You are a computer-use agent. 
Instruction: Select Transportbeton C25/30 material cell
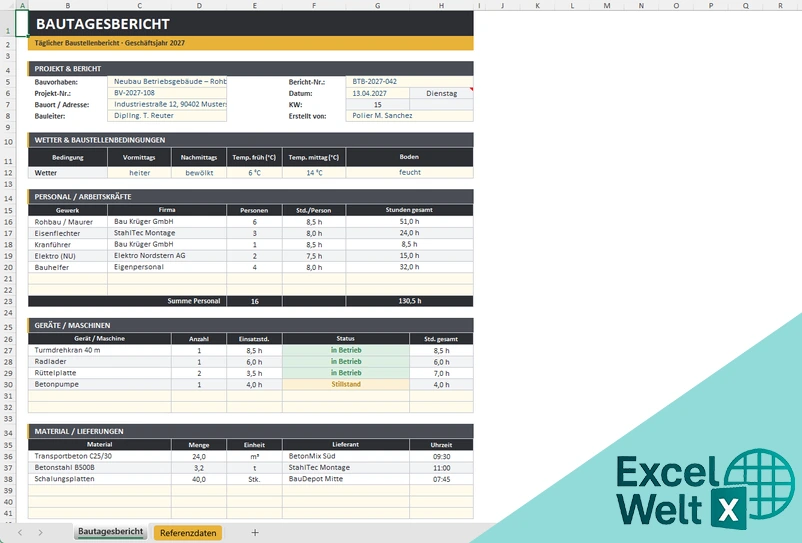click(x=100, y=456)
